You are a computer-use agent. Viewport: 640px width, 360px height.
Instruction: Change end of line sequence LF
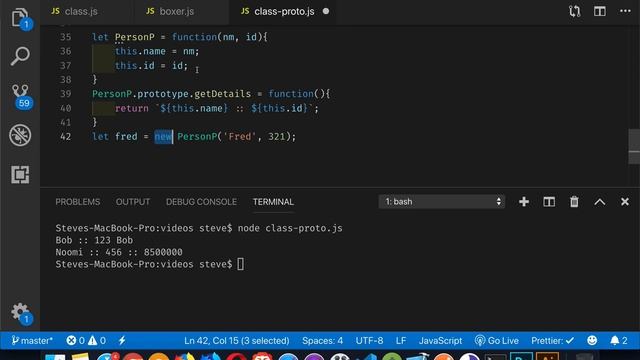tap(400, 340)
